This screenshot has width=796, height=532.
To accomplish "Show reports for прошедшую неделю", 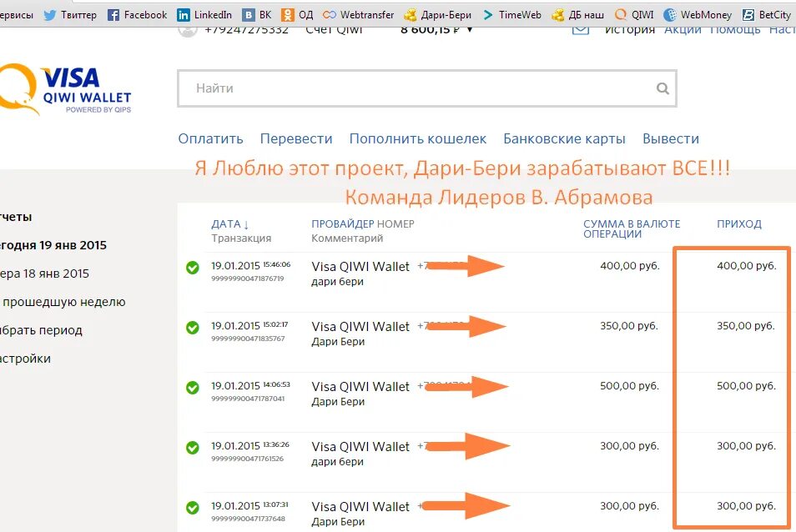I will (x=63, y=302).
